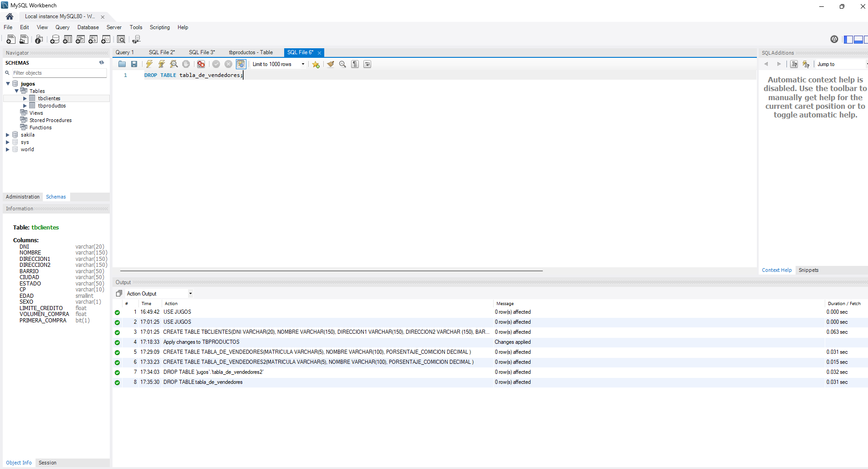The width and height of the screenshot is (868, 469).
Task: Toggle the left sidebar panel
Action: 848,40
